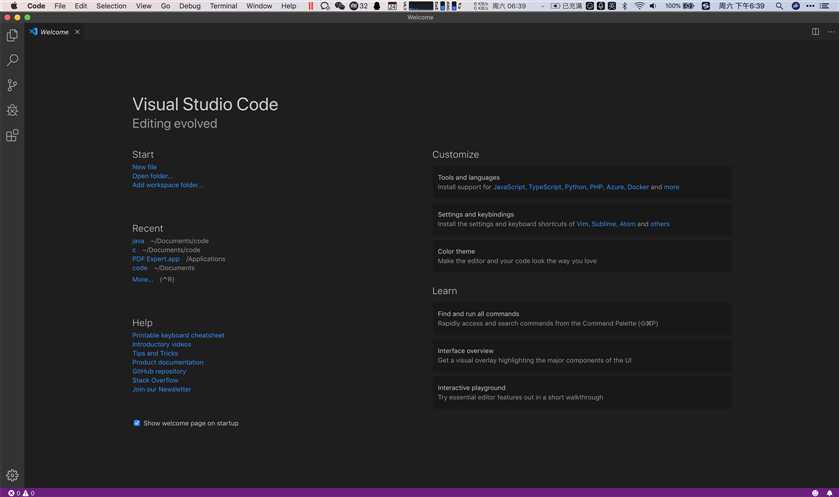The width and height of the screenshot is (839, 497).
Task: Install TypeScript support link
Action: (x=545, y=187)
